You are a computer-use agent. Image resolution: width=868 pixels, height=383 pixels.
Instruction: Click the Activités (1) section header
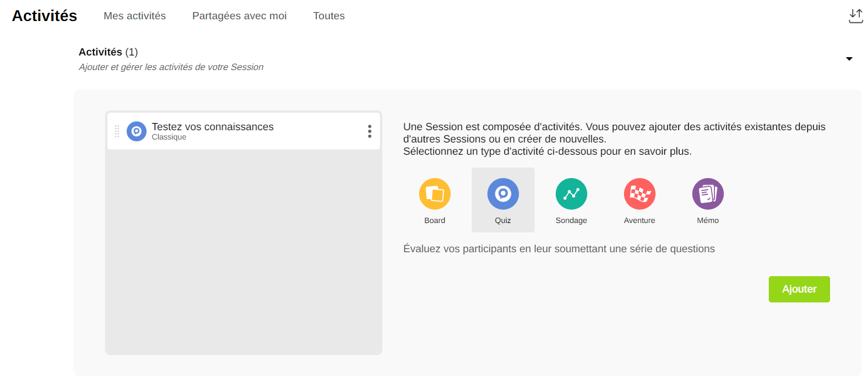pyautogui.click(x=108, y=53)
